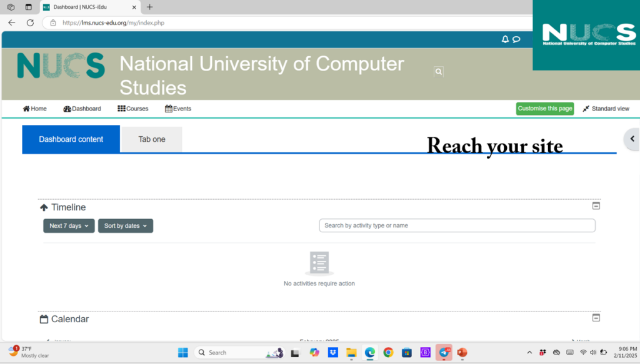Open Microsoft Store from the taskbar
The image size is (640, 364).
(406, 353)
